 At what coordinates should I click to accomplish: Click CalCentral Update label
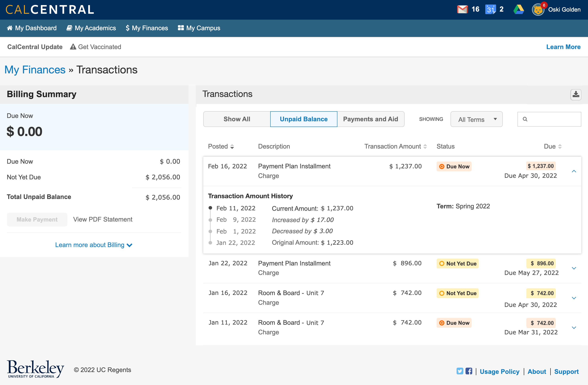[x=35, y=47]
